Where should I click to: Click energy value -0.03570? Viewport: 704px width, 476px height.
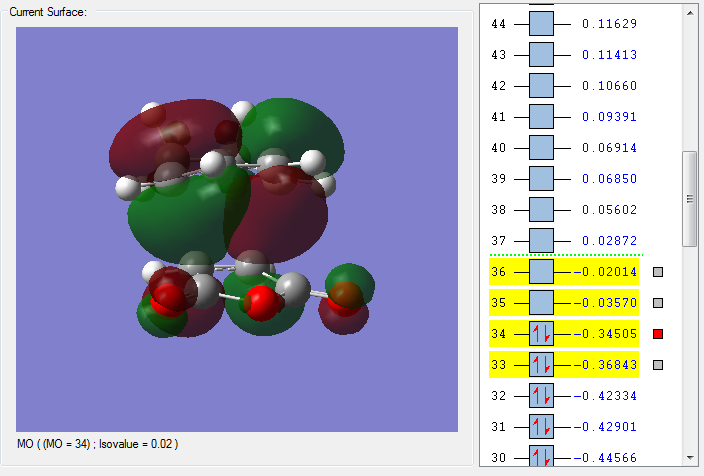coord(605,303)
